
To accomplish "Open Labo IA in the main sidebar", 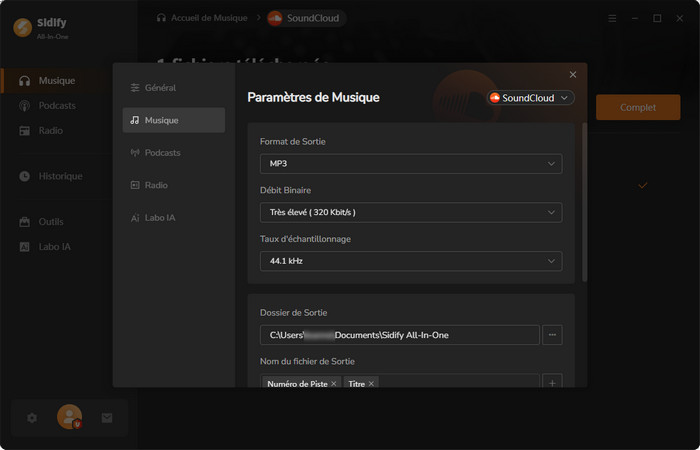I will pos(45,247).
